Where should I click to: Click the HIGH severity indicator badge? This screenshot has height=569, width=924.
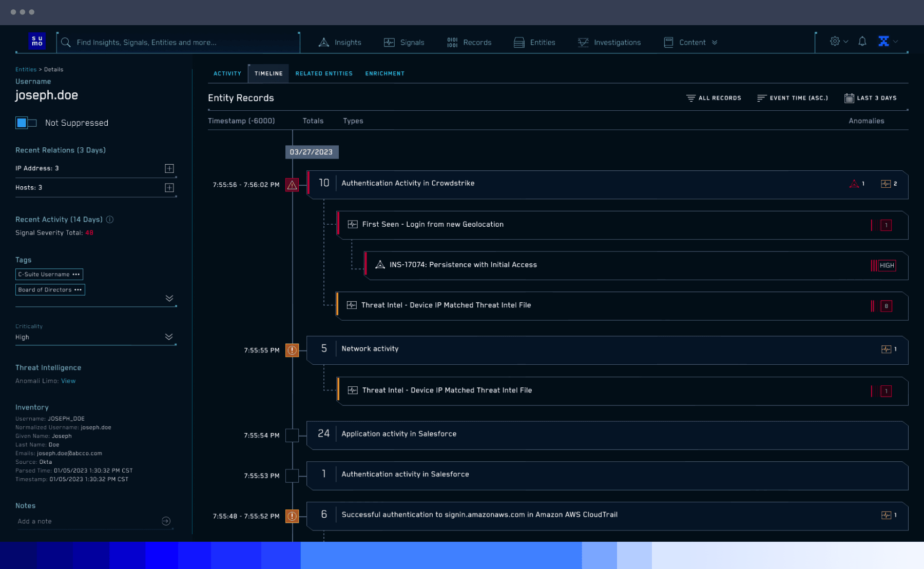(x=887, y=266)
